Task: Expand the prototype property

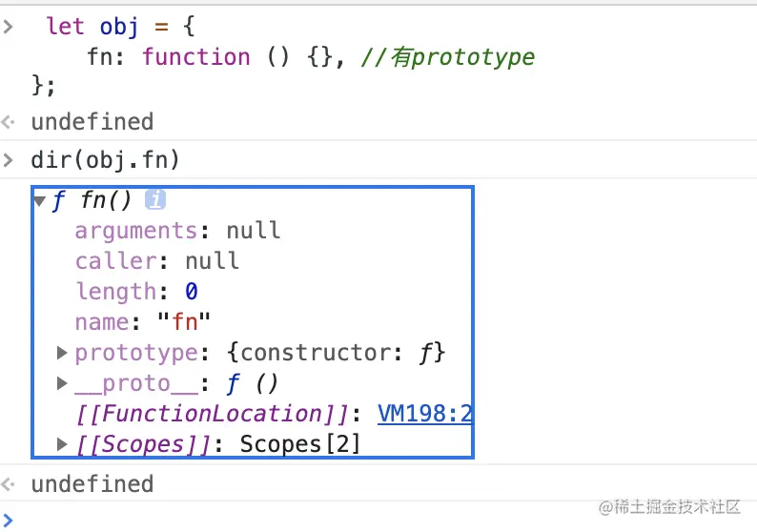Action: [x=62, y=353]
